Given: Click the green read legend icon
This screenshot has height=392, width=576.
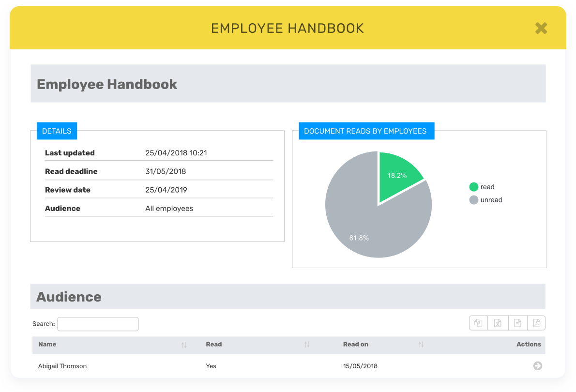Looking at the screenshot, I should tap(473, 187).
